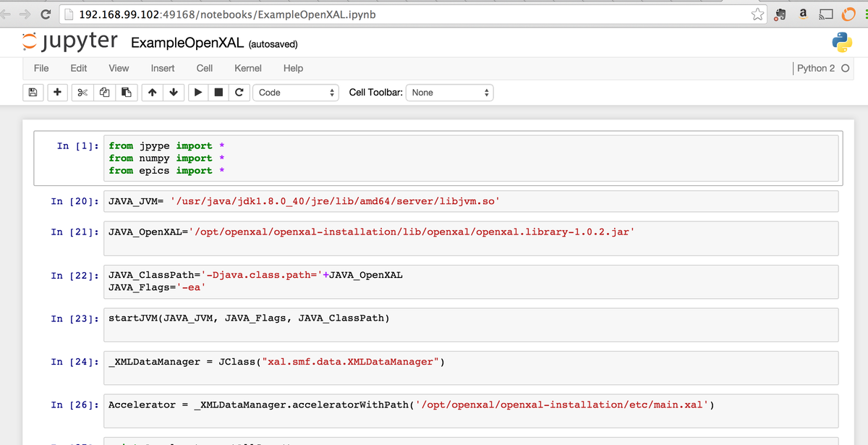This screenshot has height=445, width=868.
Task: Open the Amazon browser extension
Action: pos(803,14)
